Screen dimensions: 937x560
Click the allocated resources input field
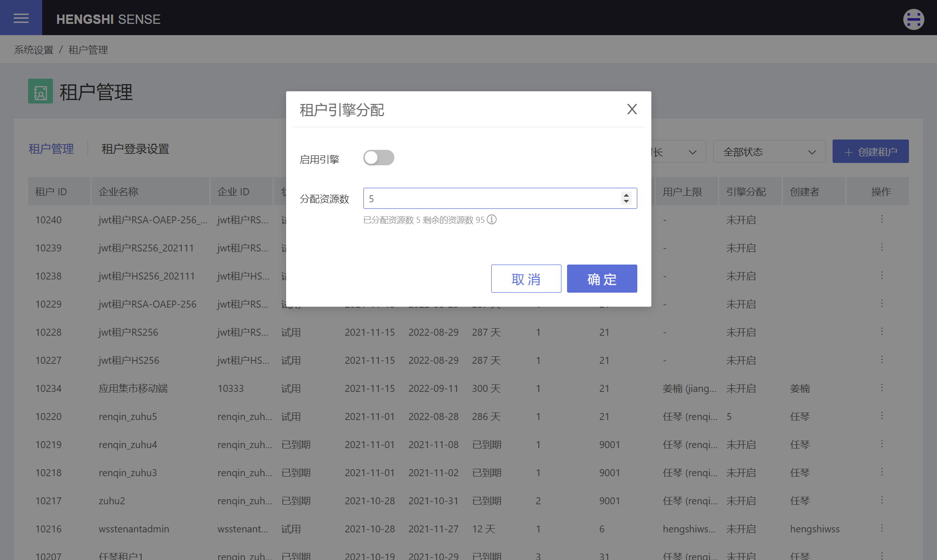[500, 199]
